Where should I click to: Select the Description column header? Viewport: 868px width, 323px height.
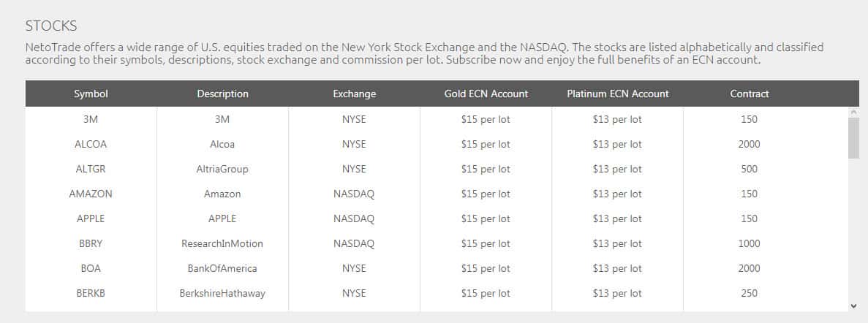222,94
